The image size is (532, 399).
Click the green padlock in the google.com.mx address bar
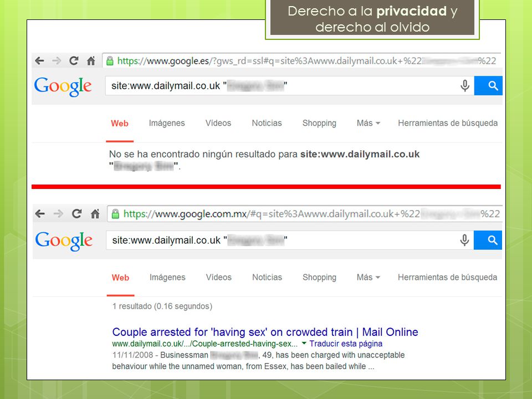coord(115,214)
